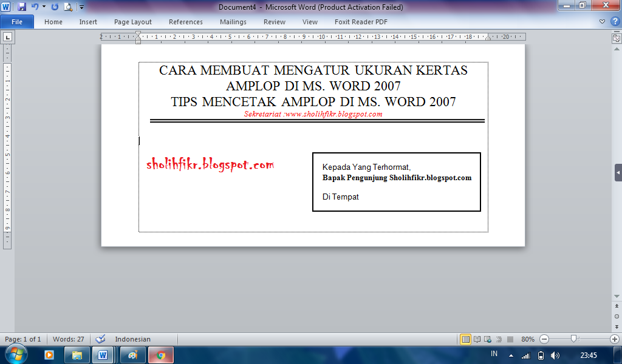Viewport: 622px width, 364px height.
Task: Click the Save icon in Quick Access Toolbar
Action: (21, 7)
